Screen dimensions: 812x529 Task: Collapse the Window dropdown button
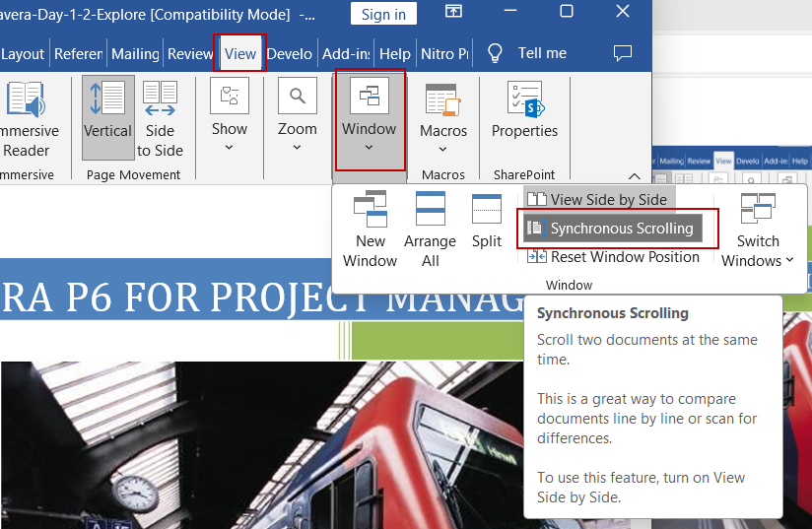click(x=369, y=119)
